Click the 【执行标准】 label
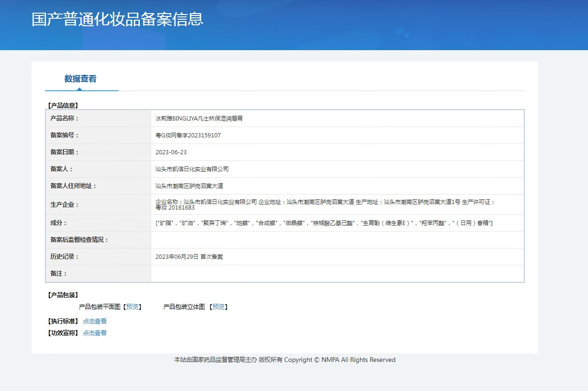The width and height of the screenshot is (588, 391). 63,321
